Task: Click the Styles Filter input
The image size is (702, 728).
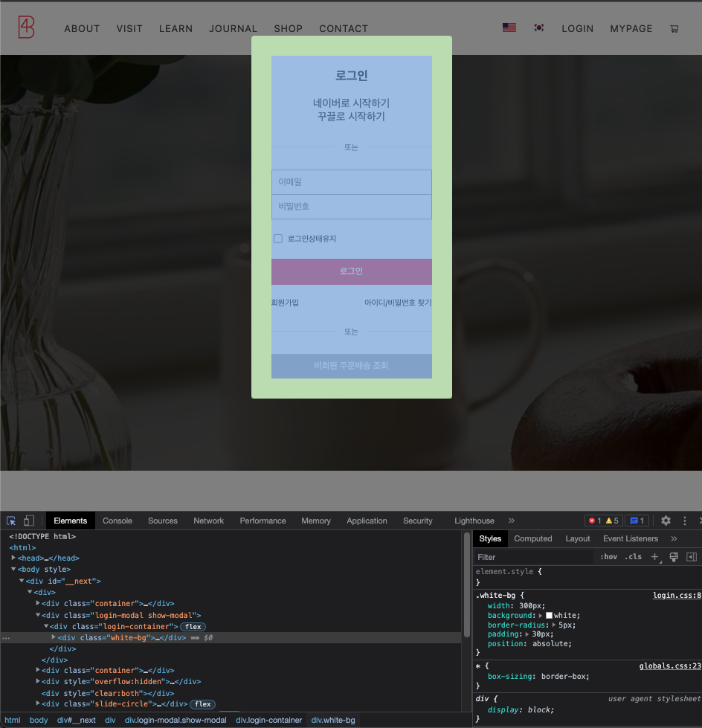Action: pyautogui.click(x=534, y=557)
